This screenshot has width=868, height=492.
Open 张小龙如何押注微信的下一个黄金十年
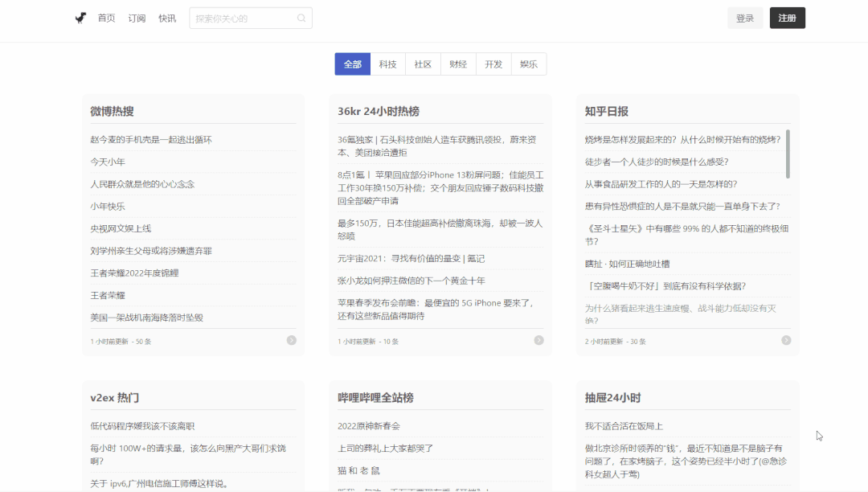(x=411, y=281)
